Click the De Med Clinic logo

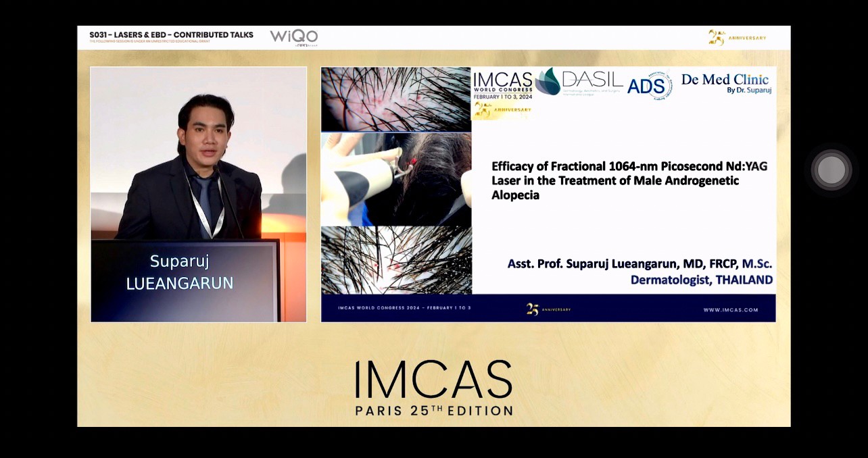coord(725,83)
